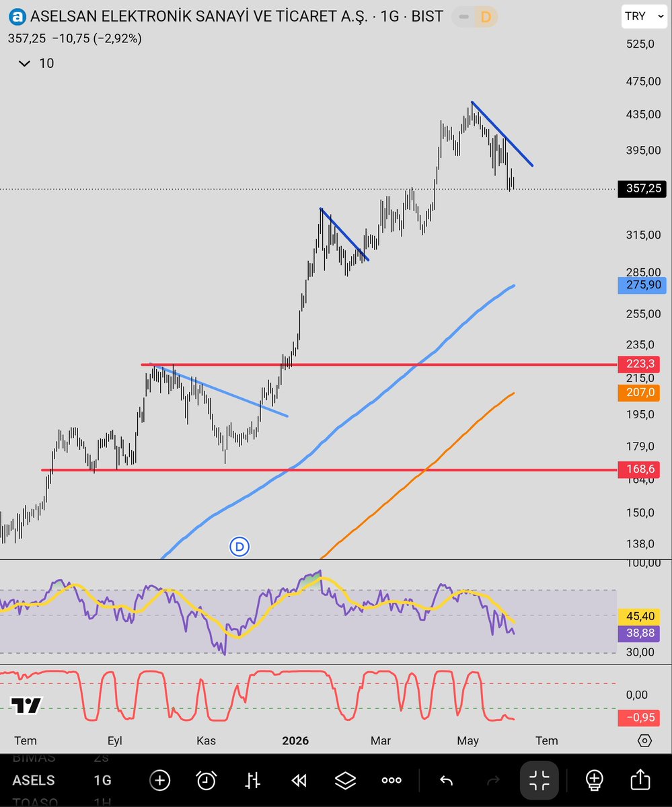Click the blue moving average label 275,90

pos(644,285)
